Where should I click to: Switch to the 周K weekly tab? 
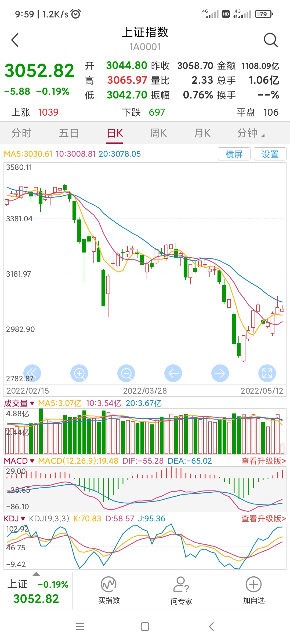pos(158,133)
